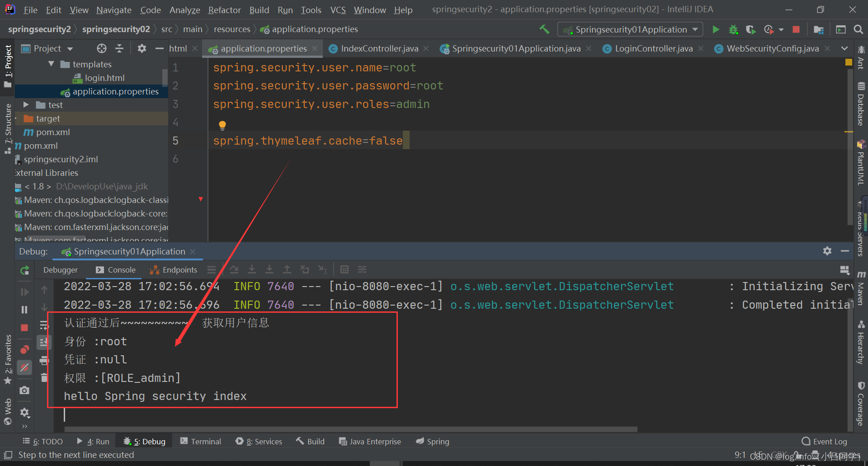Stop the application with red square in top toolbar
Screen dimensions: 868x466
(x=796, y=29)
